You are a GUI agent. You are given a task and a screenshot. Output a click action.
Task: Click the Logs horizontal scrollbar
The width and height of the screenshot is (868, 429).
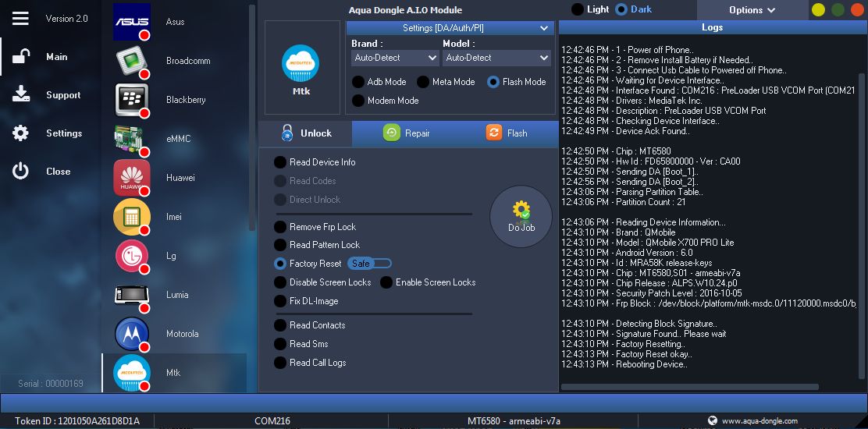tap(690, 387)
